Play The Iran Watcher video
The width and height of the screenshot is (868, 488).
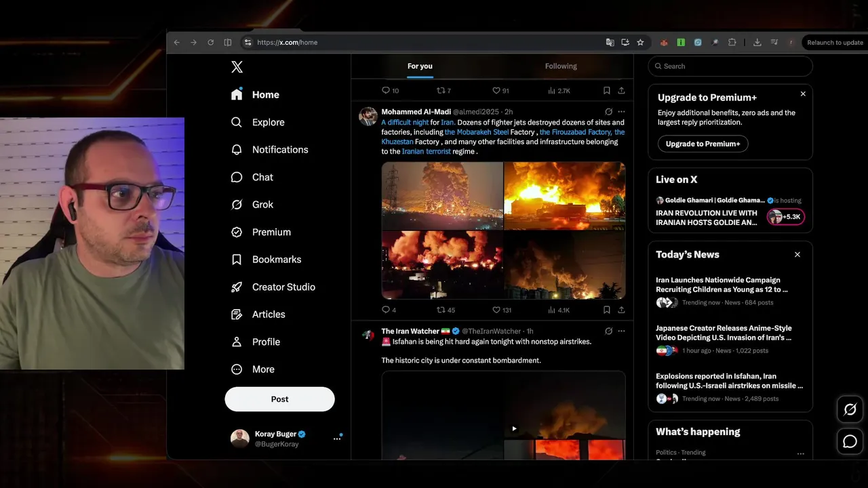(x=514, y=428)
